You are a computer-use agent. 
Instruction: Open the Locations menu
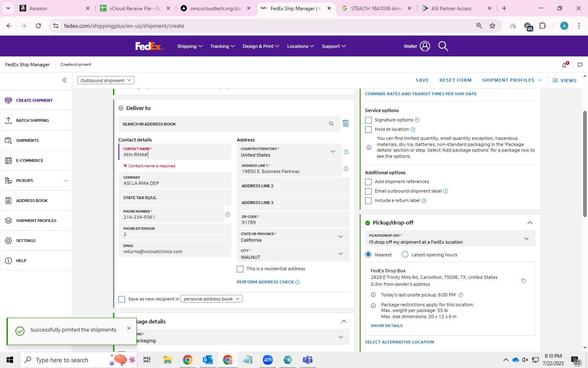[301, 46]
